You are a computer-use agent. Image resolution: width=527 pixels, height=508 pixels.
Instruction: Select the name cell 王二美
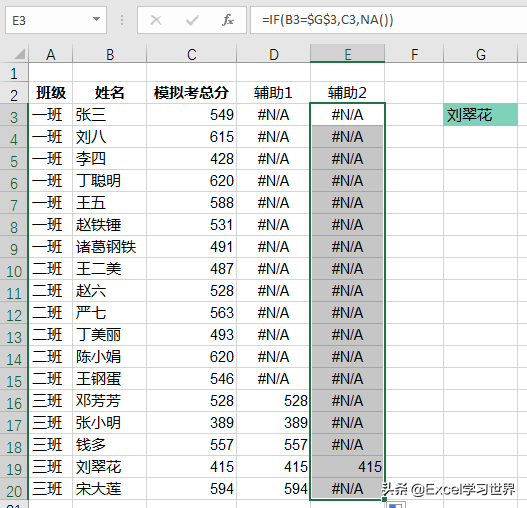coord(110,269)
